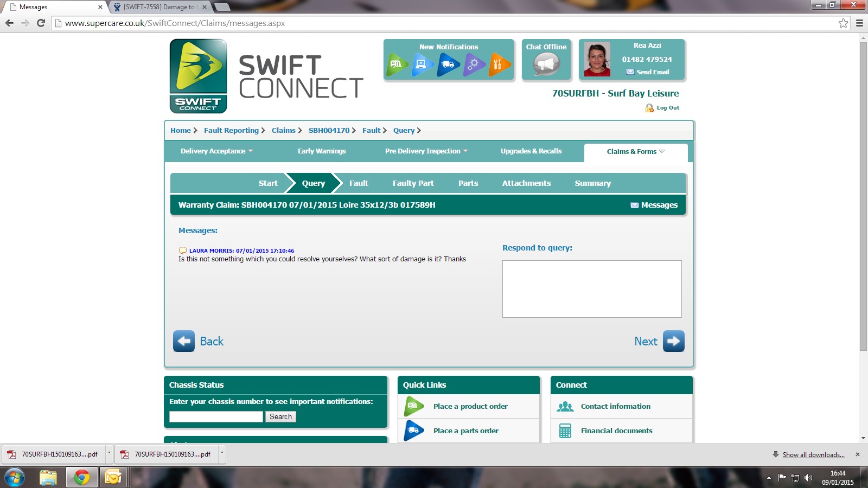Click the Home breadcrumb link
The height and width of the screenshot is (488, 868).
pyautogui.click(x=181, y=130)
